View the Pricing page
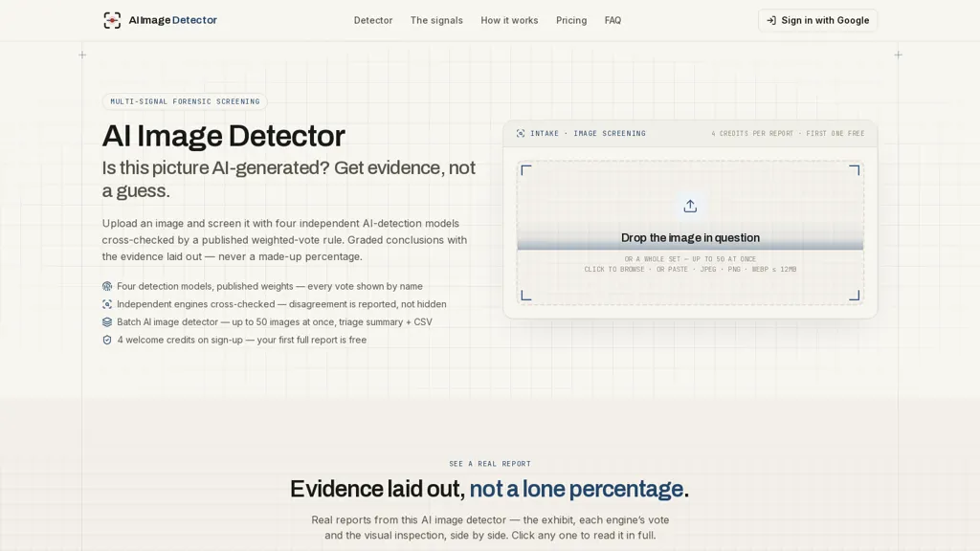Image resolution: width=980 pixels, height=551 pixels. click(571, 20)
